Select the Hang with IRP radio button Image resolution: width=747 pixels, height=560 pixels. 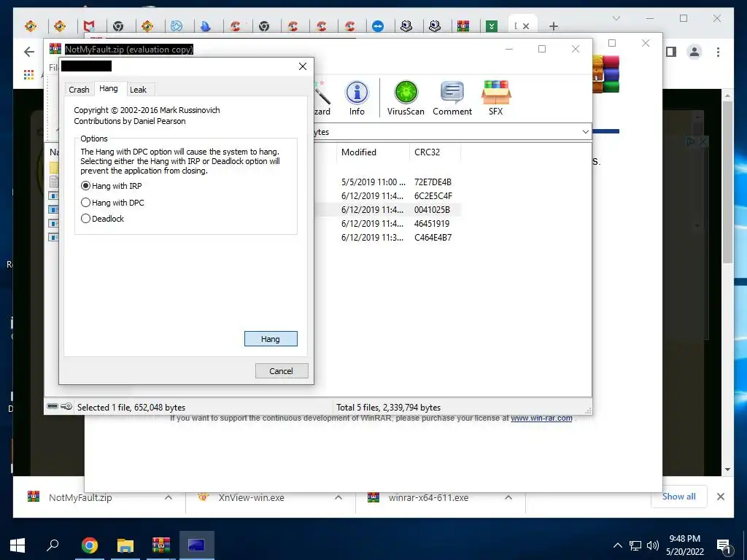[86, 186]
